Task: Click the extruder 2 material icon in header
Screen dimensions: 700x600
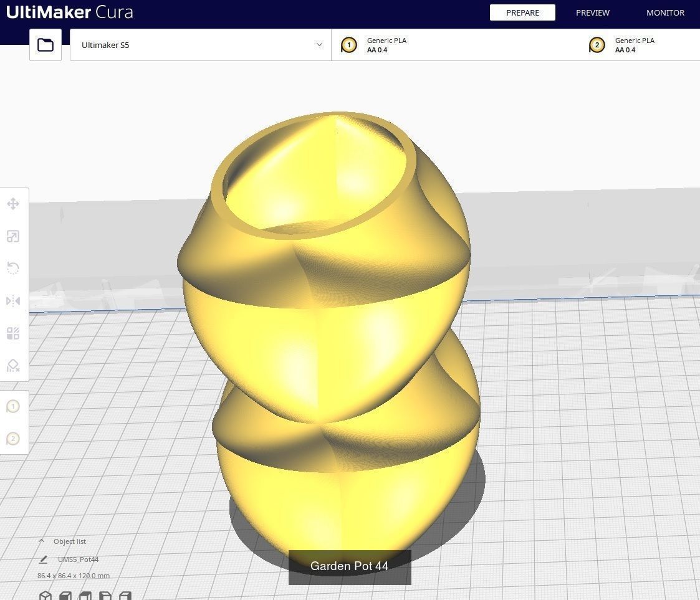Action: point(597,45)
